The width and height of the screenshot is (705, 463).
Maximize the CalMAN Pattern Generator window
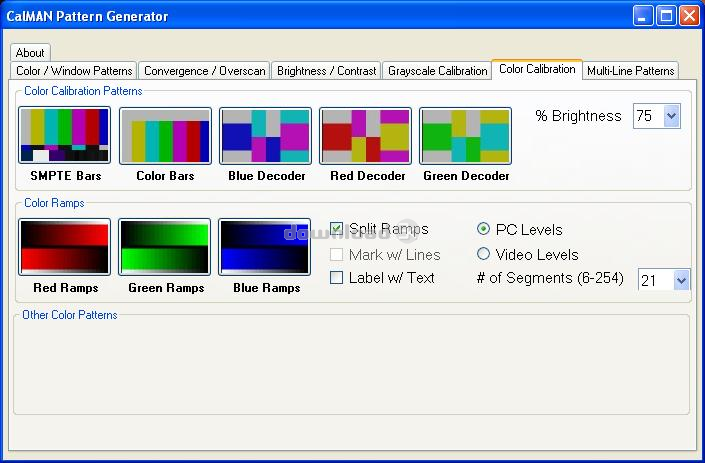(666, 16)
